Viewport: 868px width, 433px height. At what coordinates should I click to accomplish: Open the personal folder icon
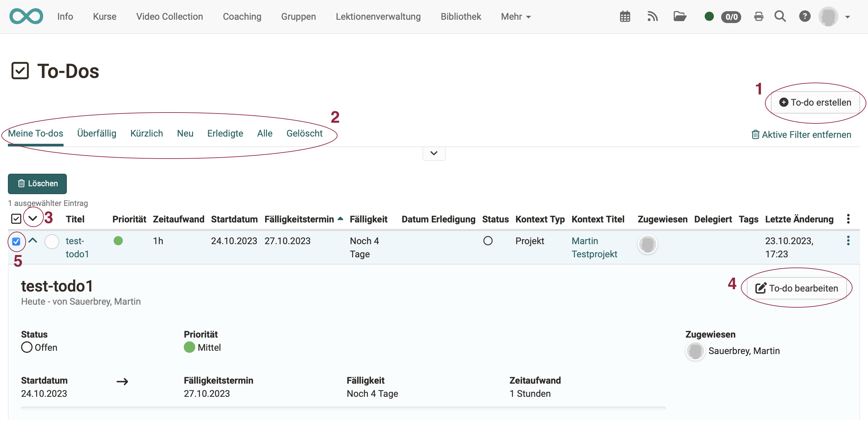[x=680, y=16]
